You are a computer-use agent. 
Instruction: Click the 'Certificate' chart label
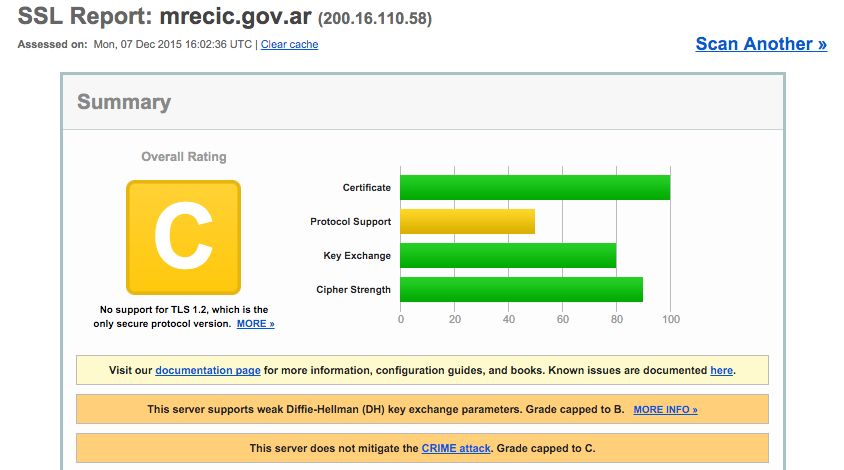click(367, 187)
